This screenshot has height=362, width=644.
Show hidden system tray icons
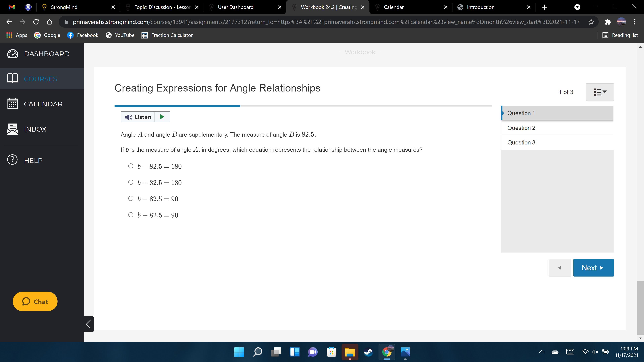542,352
